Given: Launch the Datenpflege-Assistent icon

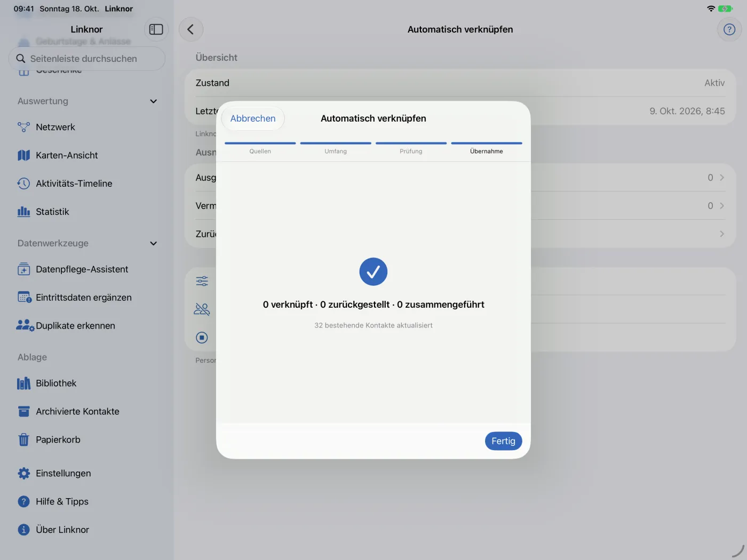Looking at the screenshot, I should 23,269.
